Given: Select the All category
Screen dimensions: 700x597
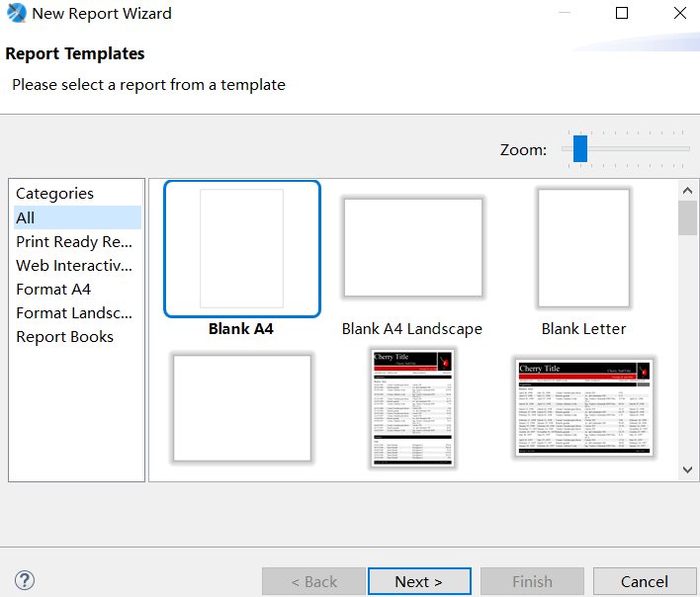Looking at the screenshot, I should coord(77,217).
